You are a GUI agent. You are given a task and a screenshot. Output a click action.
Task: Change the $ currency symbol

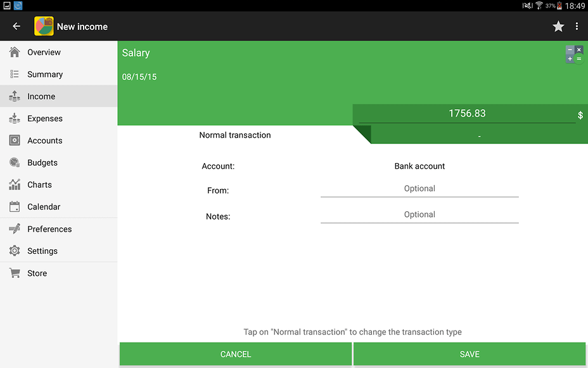[580, 115]
